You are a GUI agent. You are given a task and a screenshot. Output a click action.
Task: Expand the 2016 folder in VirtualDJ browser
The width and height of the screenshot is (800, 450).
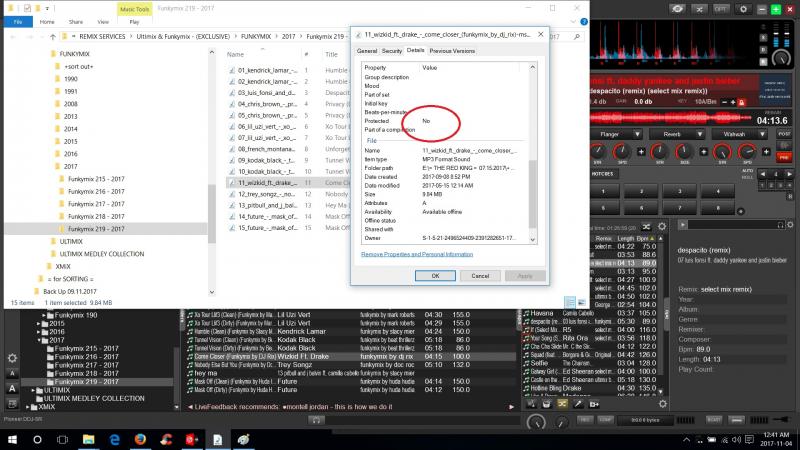pyautogui.click(x=39, y=332)
